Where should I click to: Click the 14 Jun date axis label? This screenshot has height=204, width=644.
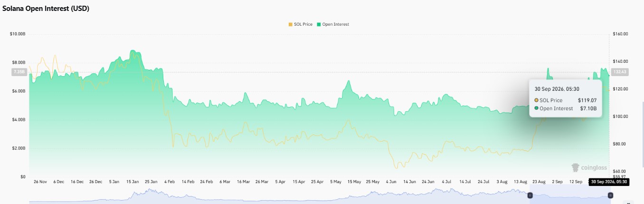[x=409, y=182]
